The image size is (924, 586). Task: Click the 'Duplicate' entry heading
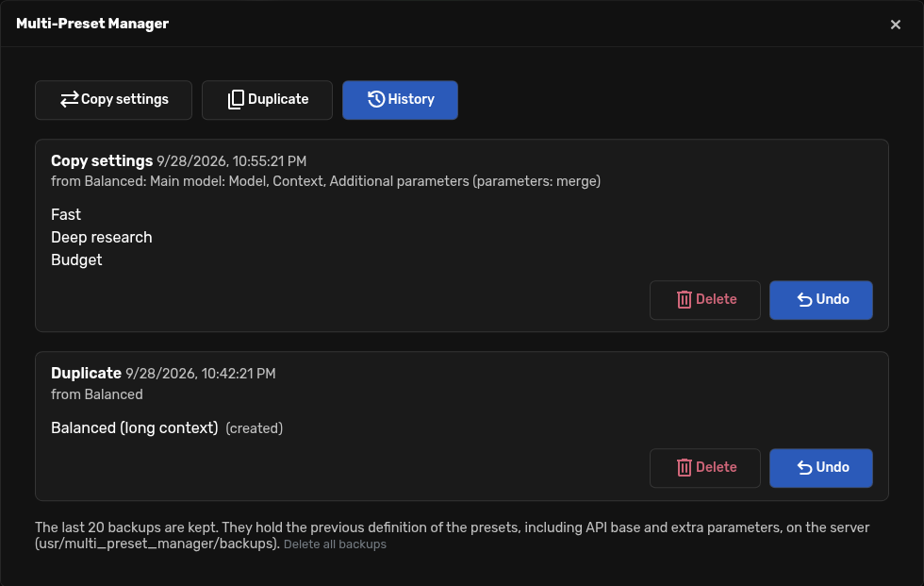(x=86, y=373)
